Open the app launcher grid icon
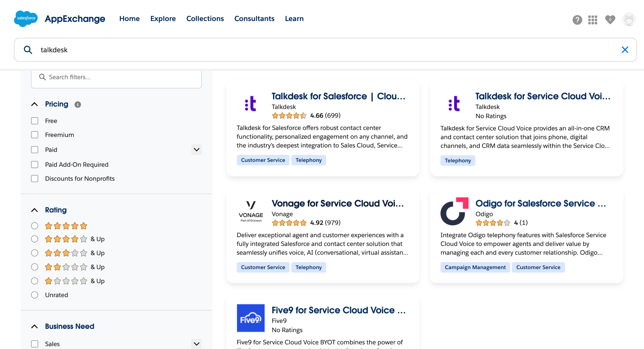 point(592,20)
